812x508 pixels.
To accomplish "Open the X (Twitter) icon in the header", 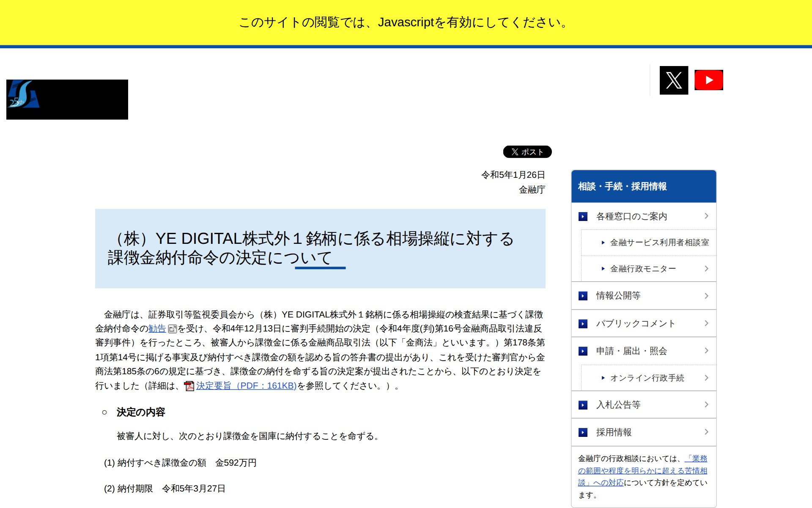I will (673, 80).
